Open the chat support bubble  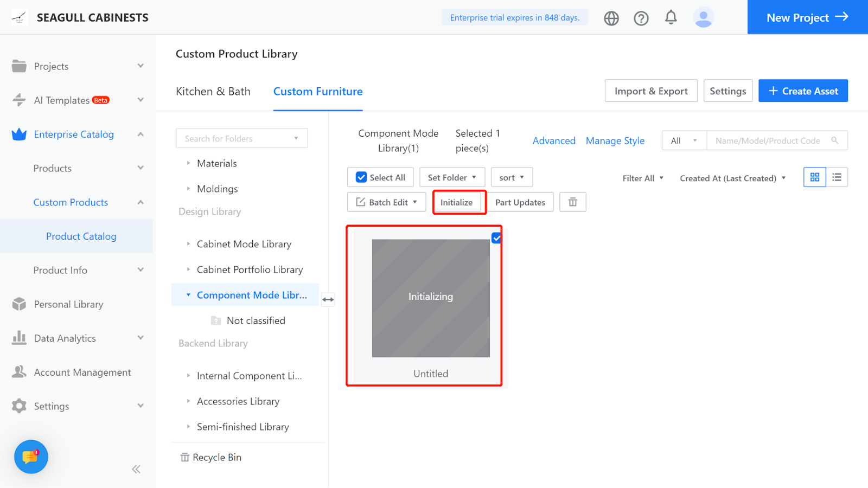[x=31, y=457]
